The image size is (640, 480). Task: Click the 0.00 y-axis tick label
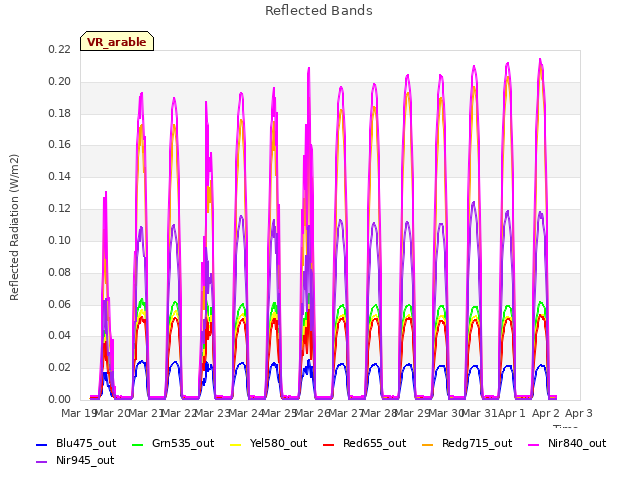[59, 399]
